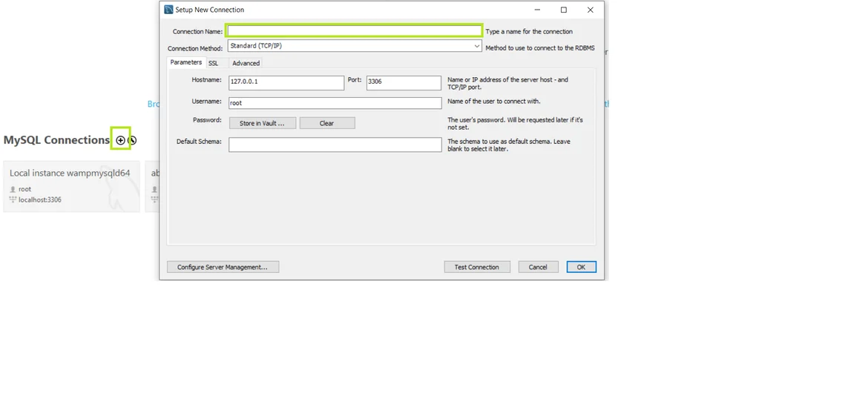This screenshot has width=868, height=396.
Task: Open the Local instance wampmysqld64 connection tile
Action: tap(71, 186)
